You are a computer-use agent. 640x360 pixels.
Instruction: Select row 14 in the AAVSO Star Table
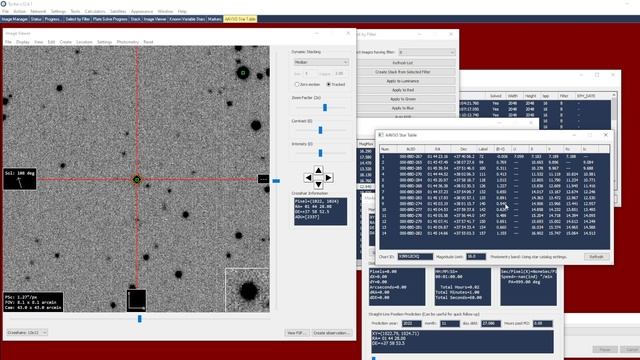click(495, 233)
